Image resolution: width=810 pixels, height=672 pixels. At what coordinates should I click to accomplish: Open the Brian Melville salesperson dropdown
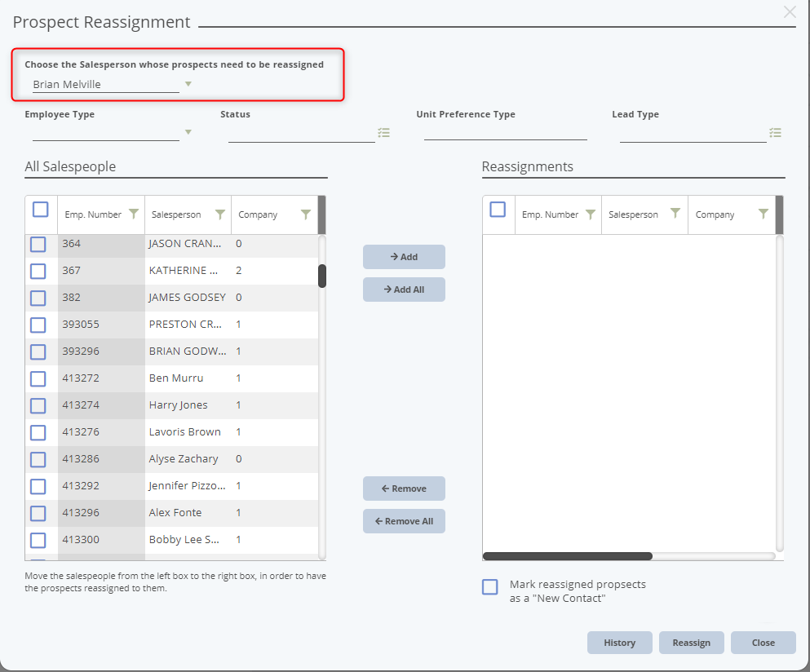(x=188, y=84)
